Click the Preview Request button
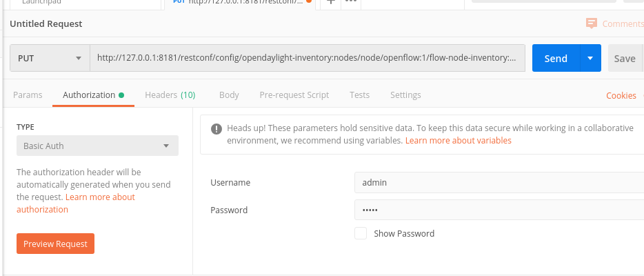644x276 pixels. 55,244
